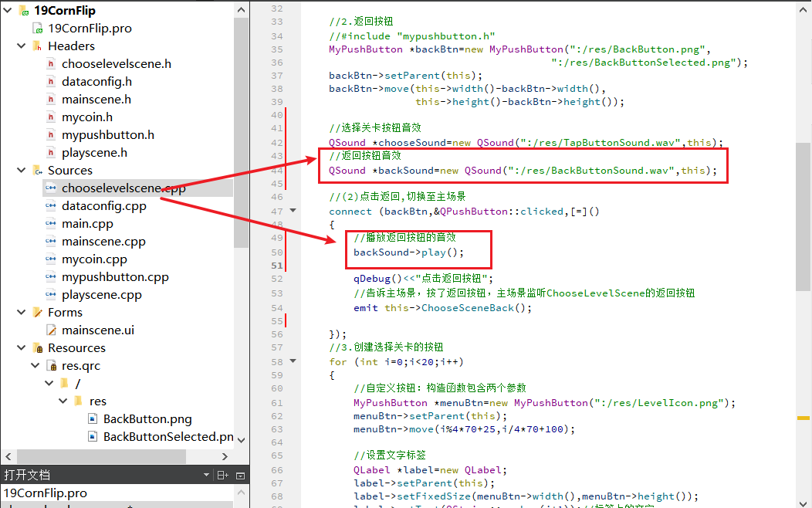Click the 19CornFlip project folder icon

tap(25, 10)
